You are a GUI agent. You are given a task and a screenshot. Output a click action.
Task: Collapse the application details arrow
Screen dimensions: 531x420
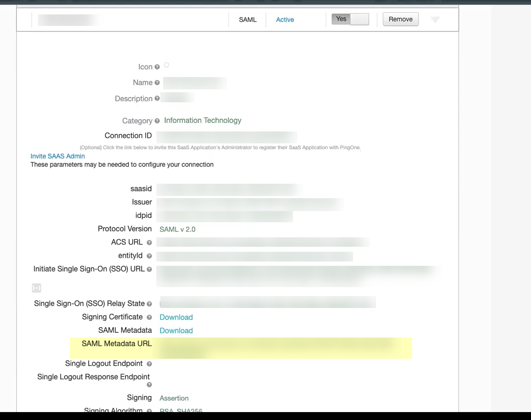pos(435,19)
